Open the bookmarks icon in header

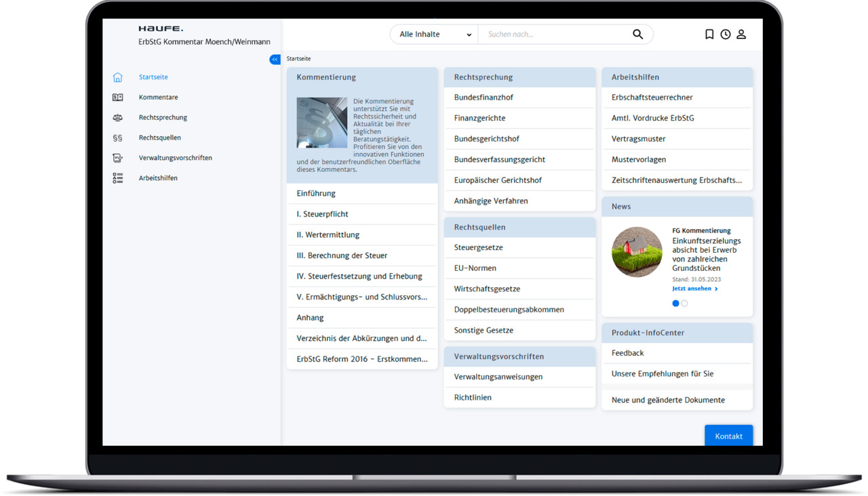tap(709, 34)
